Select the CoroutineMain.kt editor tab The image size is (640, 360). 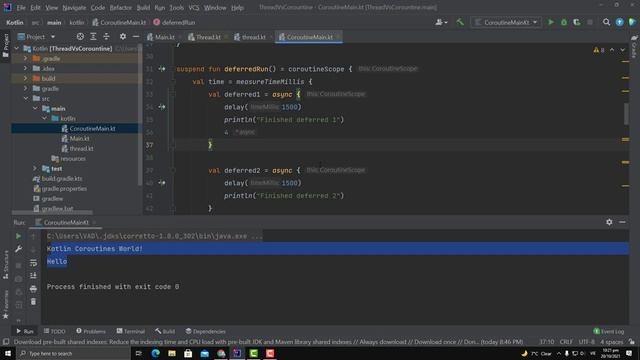pyautogui.click(x=309, y=37)
